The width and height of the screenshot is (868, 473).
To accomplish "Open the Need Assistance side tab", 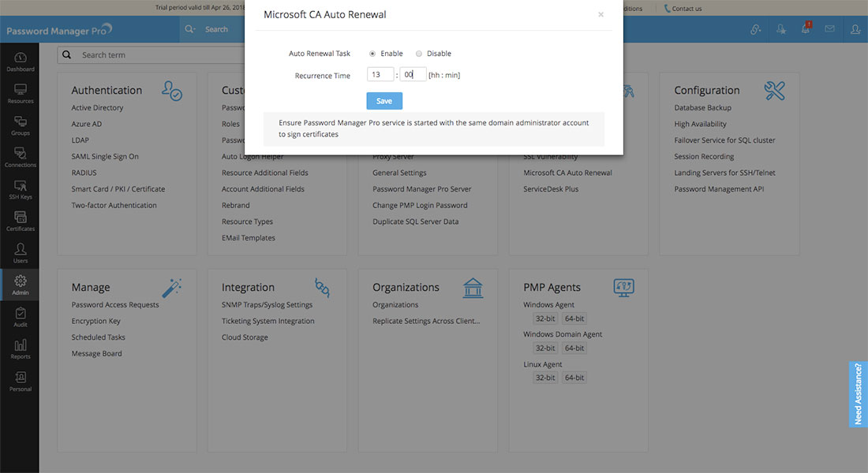I will point(858,394).
